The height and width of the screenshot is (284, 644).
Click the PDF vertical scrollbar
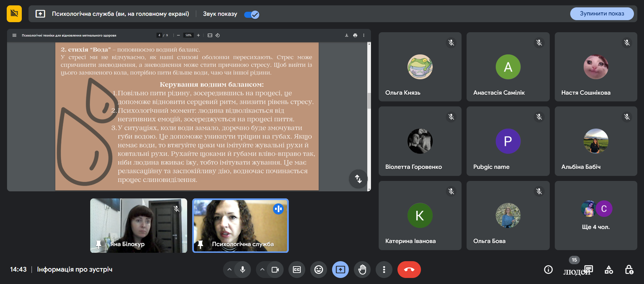369,101
